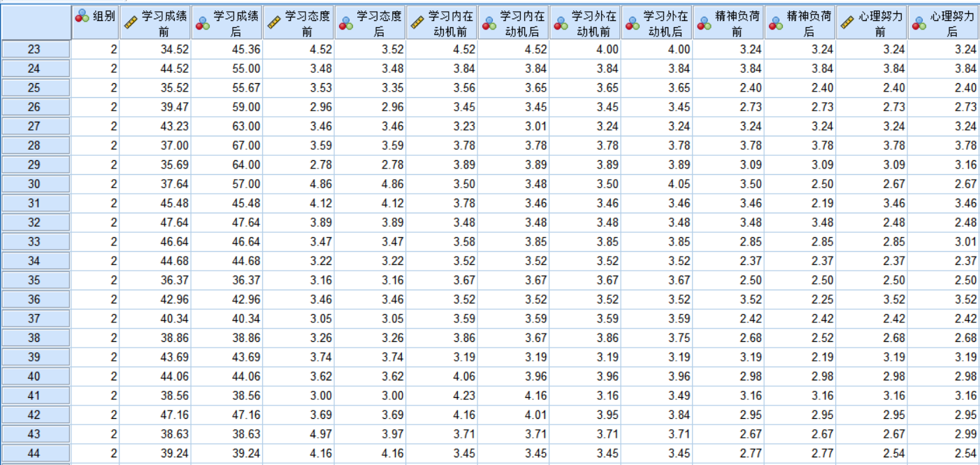
Task: Click cell 4.01 in row 42
Action: click(514, 415)
